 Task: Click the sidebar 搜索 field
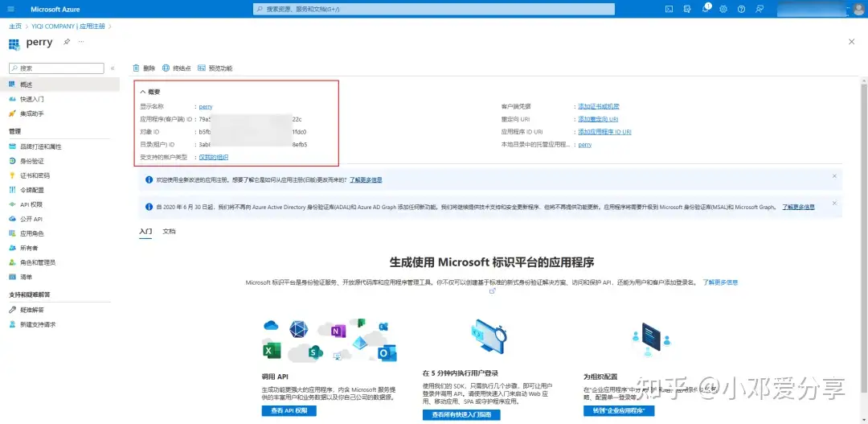56,68
